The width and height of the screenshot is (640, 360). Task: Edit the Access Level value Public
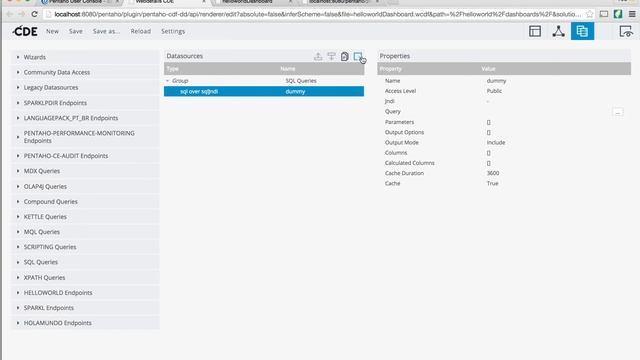pyautogui.click(x=494, y=91)
